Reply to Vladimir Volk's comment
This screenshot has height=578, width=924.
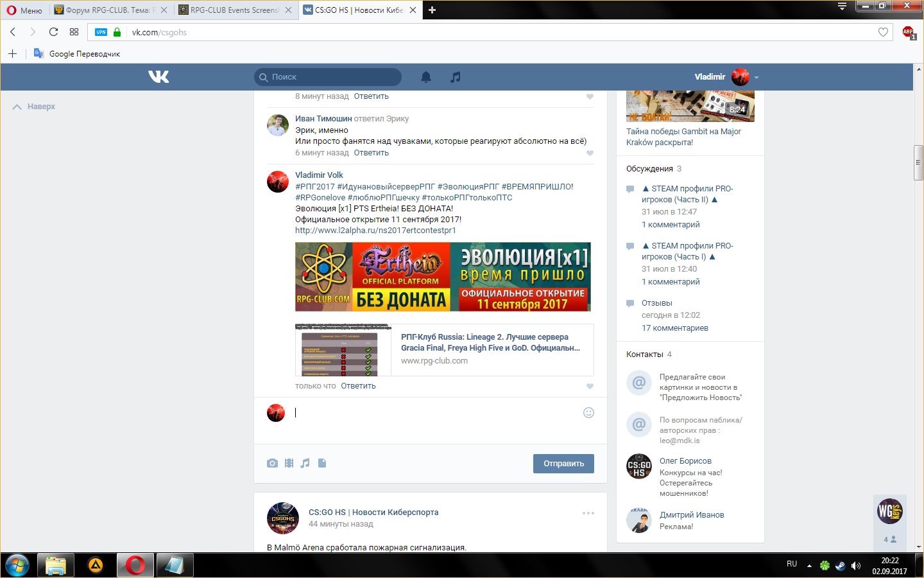coord(358,386)
